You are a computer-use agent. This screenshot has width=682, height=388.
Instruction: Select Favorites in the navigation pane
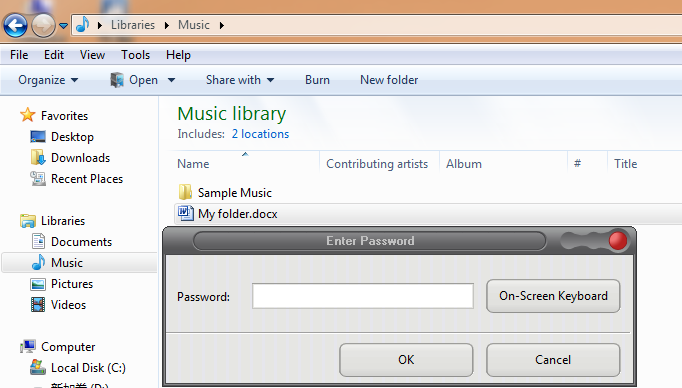(x=64, y=116)
